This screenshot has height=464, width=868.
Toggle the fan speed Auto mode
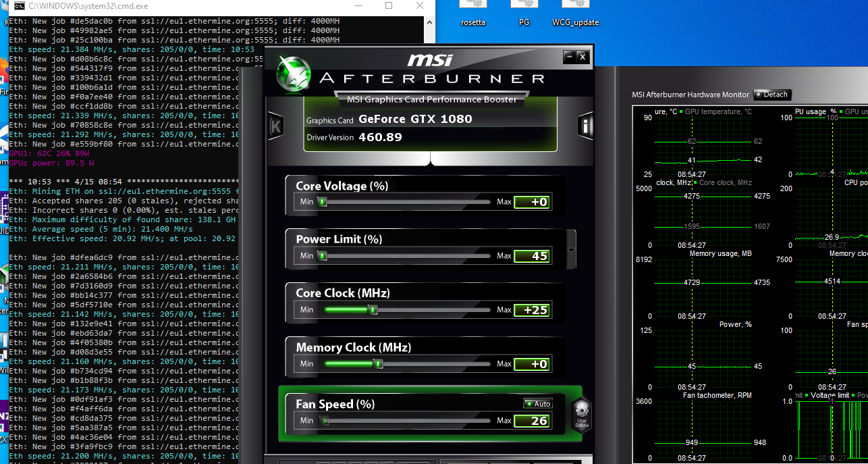(538, 404)
